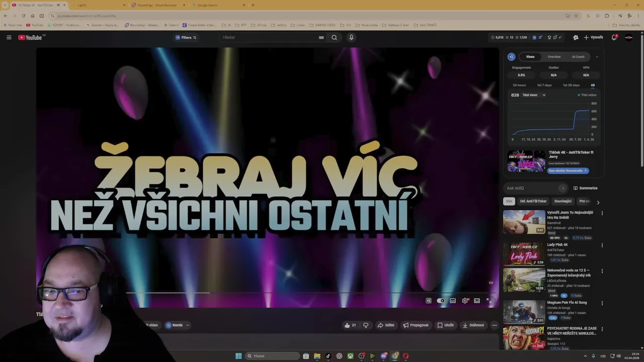This screenshot has height=362, width=644.
Task: Click the Propagovat button
Action: (x=416, y=325)
